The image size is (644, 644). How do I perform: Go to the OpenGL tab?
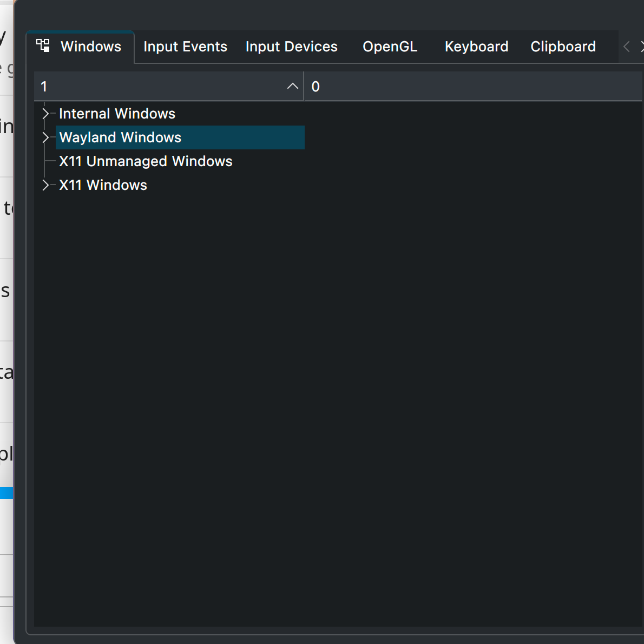(390, 47)
